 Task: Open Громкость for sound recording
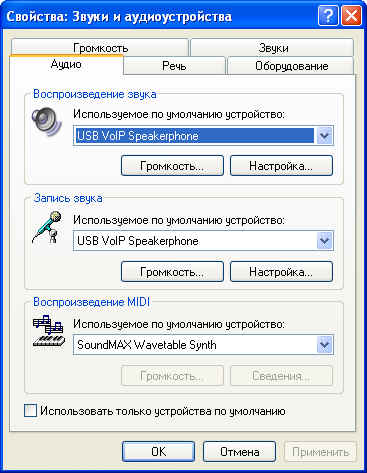172,272
